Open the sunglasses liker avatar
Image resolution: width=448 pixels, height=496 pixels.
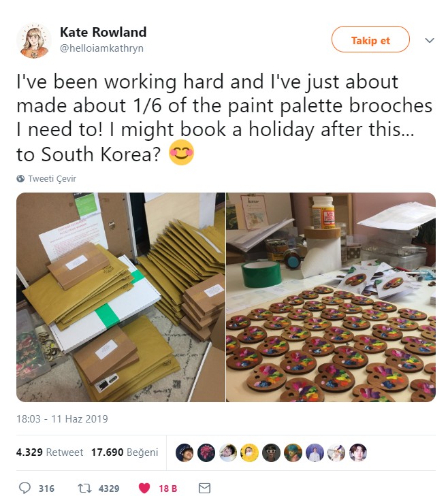(x=272, y=452)
